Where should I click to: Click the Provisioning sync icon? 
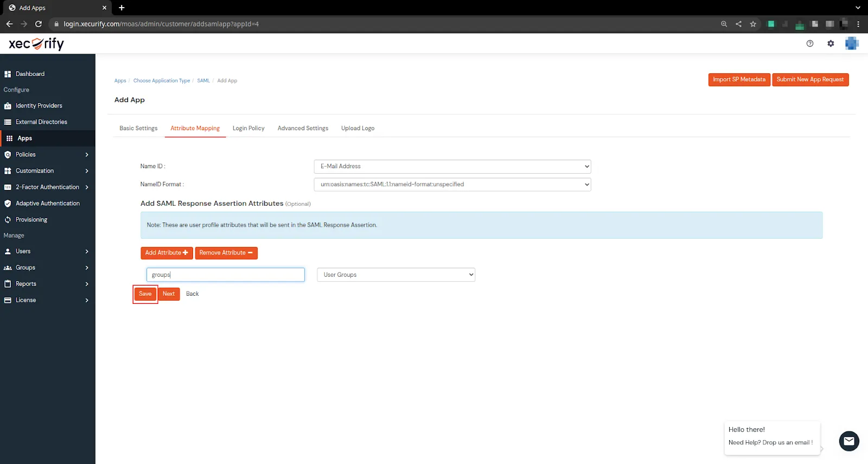click(8, 220)
